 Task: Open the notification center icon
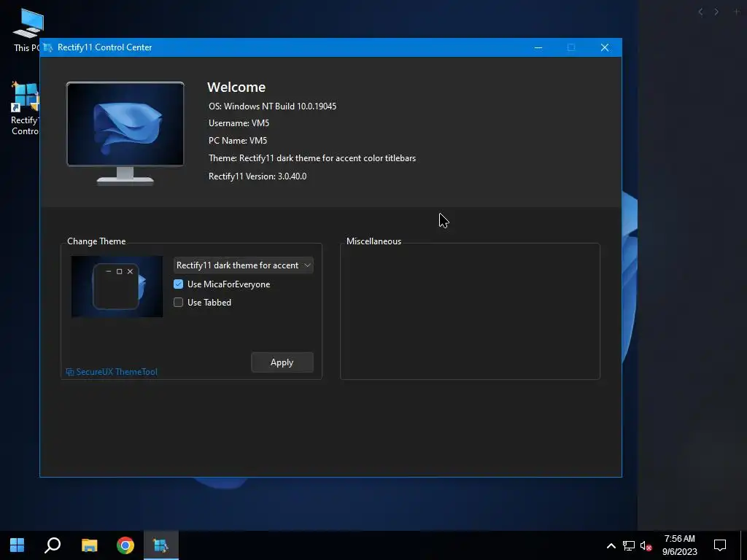coord(720,545)
